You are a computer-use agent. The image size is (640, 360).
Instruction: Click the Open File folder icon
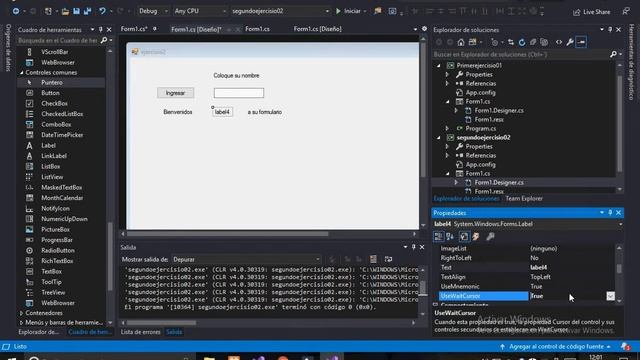(x=65, y=11)
